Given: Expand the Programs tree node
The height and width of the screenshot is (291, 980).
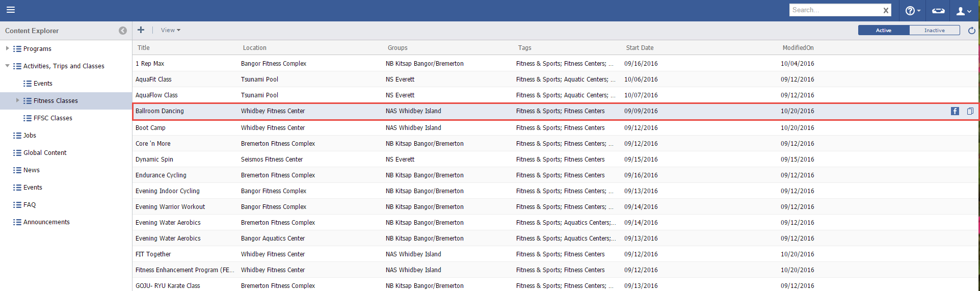Looking at the screenshot, I should [x=7, y=48].
